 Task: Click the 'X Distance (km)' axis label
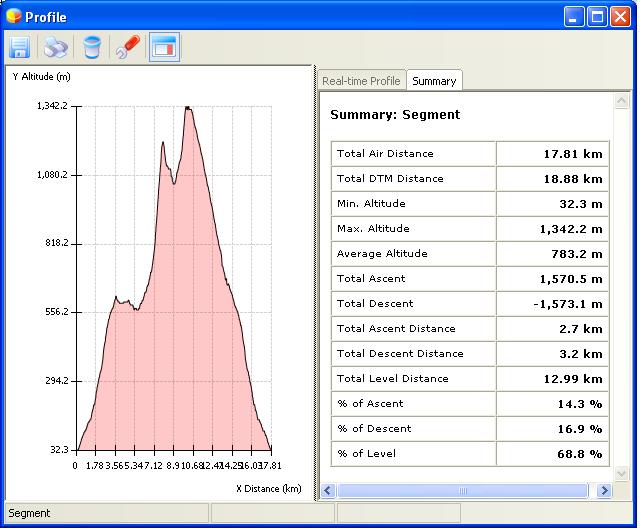[x=269, y=488]
